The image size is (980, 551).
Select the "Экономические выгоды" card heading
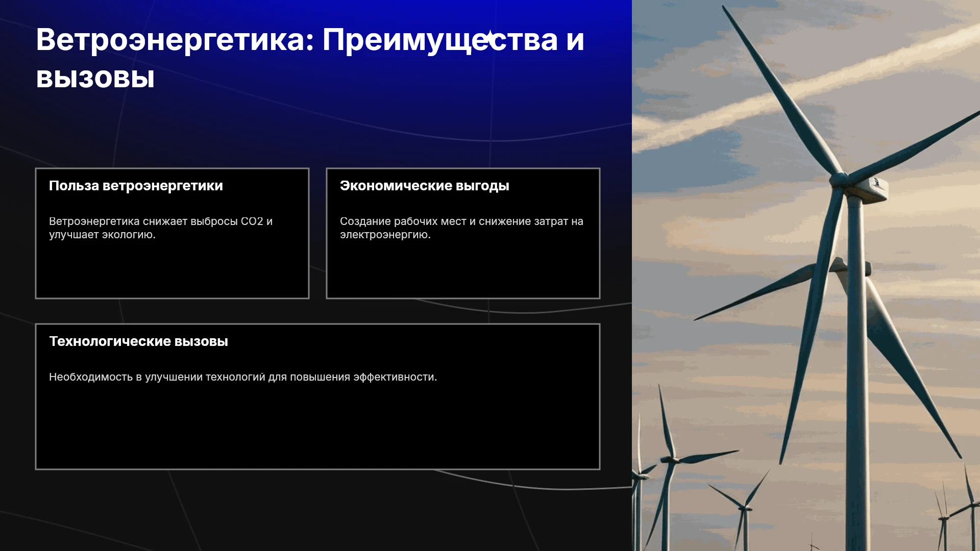(425, 186)
